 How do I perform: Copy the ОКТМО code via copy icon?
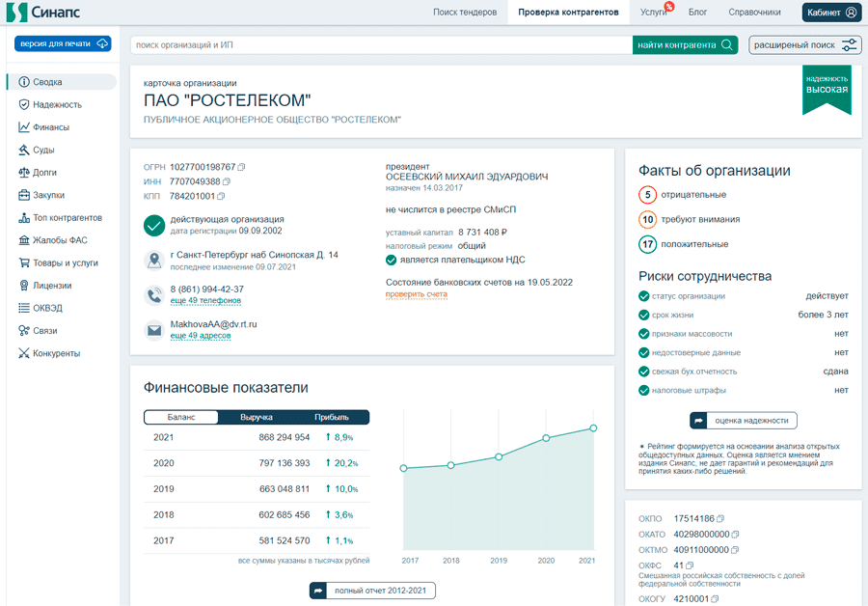point(735,550)
